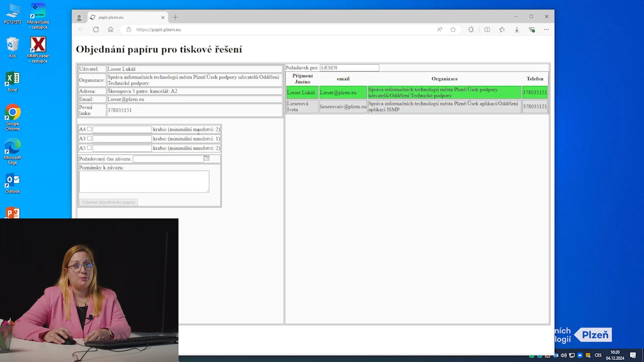Open calendar picker for delivery time
This screenshot has height=362, width=644.
pyautogui.click(x=207, y=158)
